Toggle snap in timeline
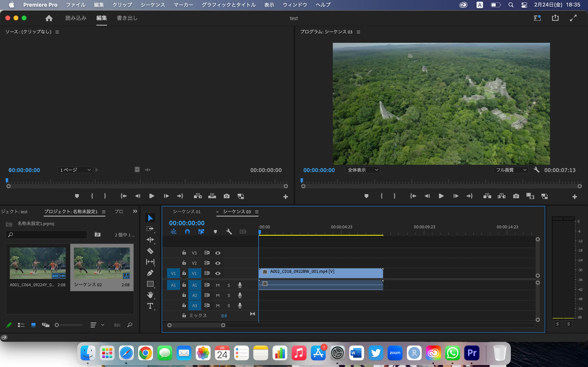The height and width of the screenshot is (367, 588). click(x=187, y=232)
